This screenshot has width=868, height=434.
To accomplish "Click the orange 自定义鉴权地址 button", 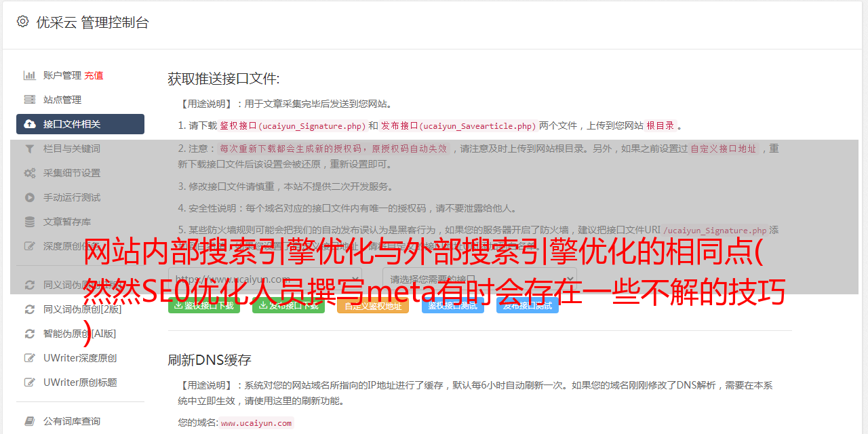I will (373, 306).
